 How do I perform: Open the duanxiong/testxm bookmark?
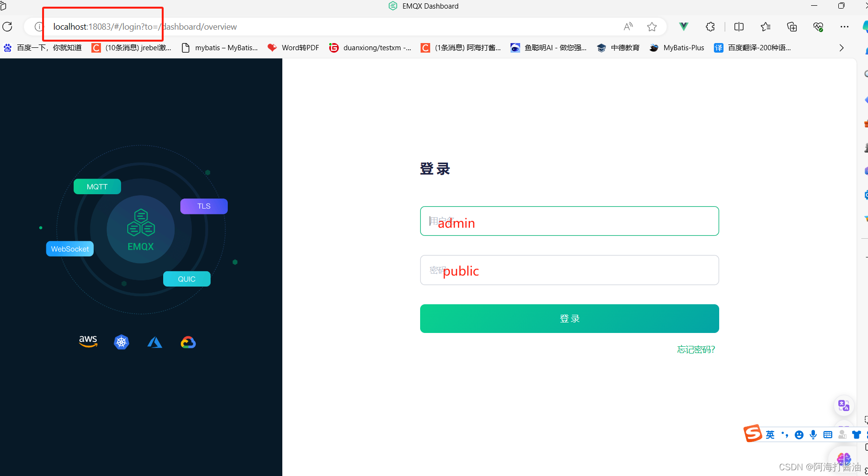click(370, 48)
